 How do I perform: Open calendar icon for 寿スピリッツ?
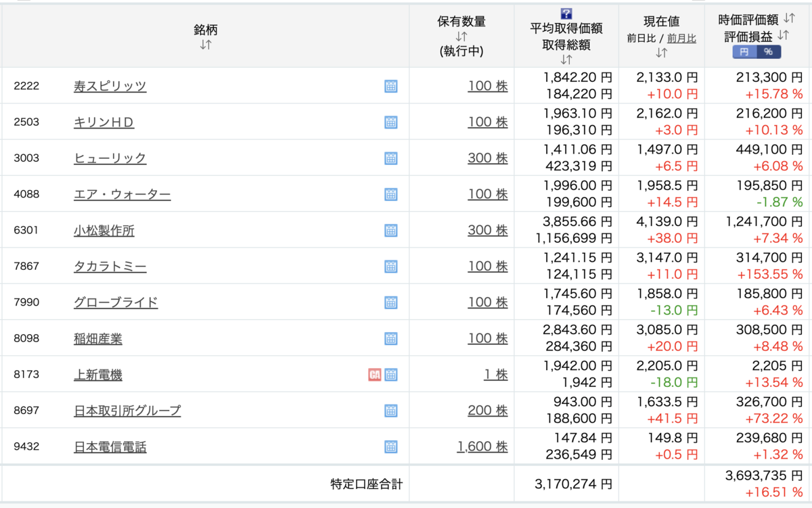pyautogui.click(x=390, y=86)
